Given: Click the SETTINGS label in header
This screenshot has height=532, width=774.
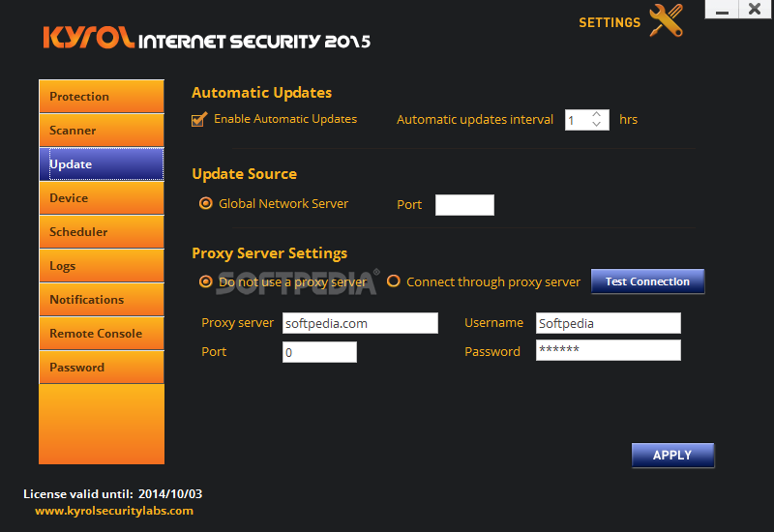Looking at the screenshot, I should 610,22.
